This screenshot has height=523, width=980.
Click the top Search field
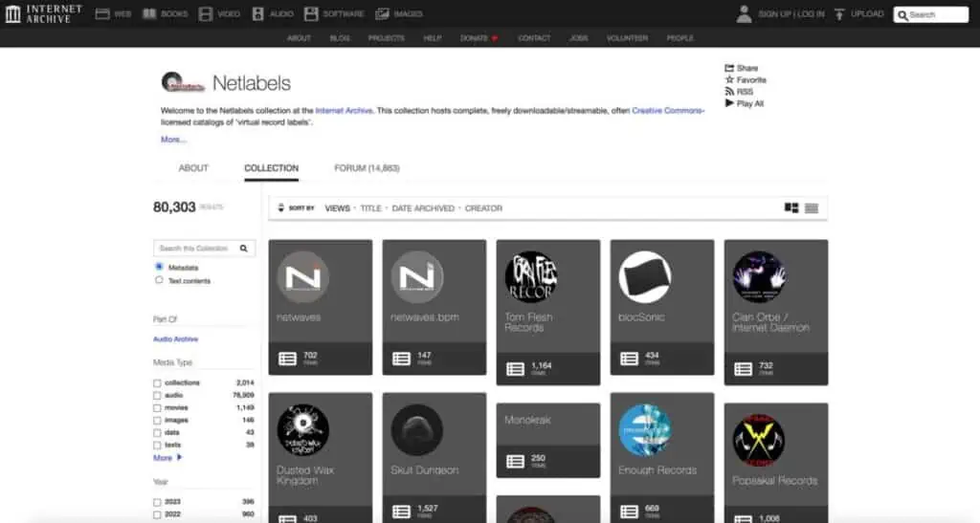[930, 14]
